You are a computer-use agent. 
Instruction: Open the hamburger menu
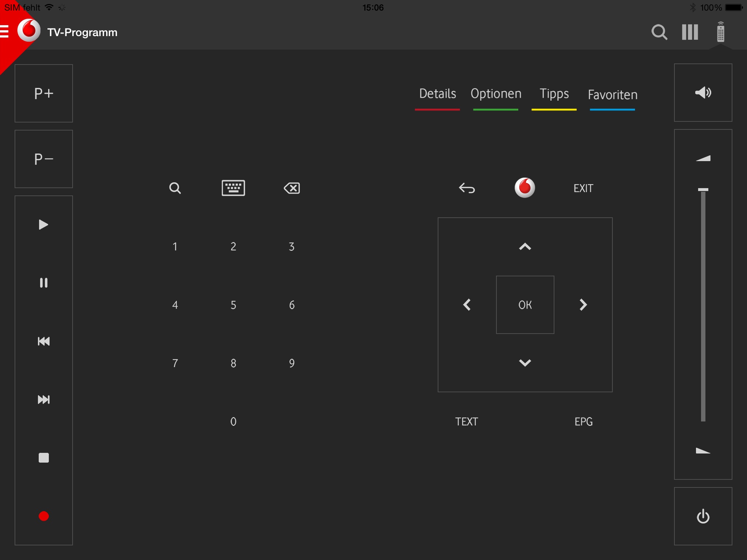tap(4, 31)
